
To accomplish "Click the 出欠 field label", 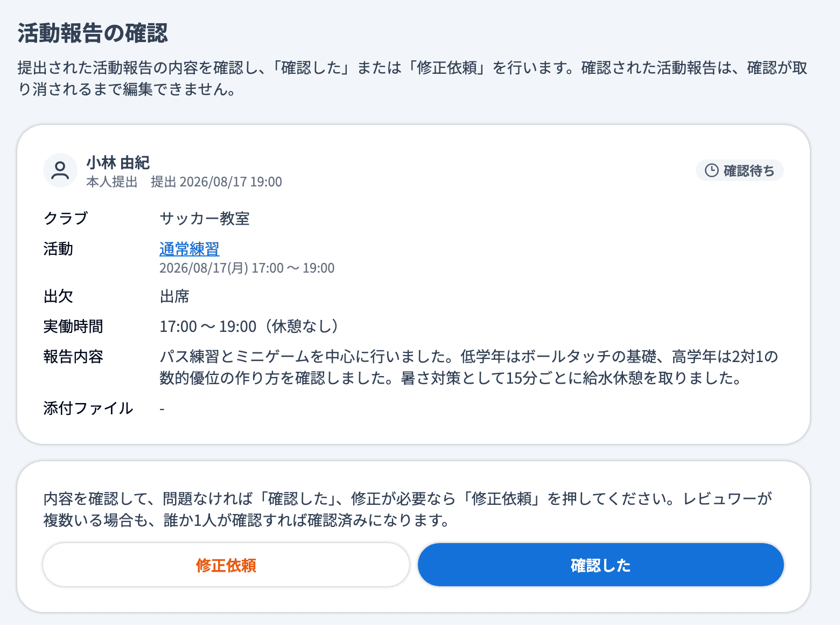I will [x=58, y=296].
